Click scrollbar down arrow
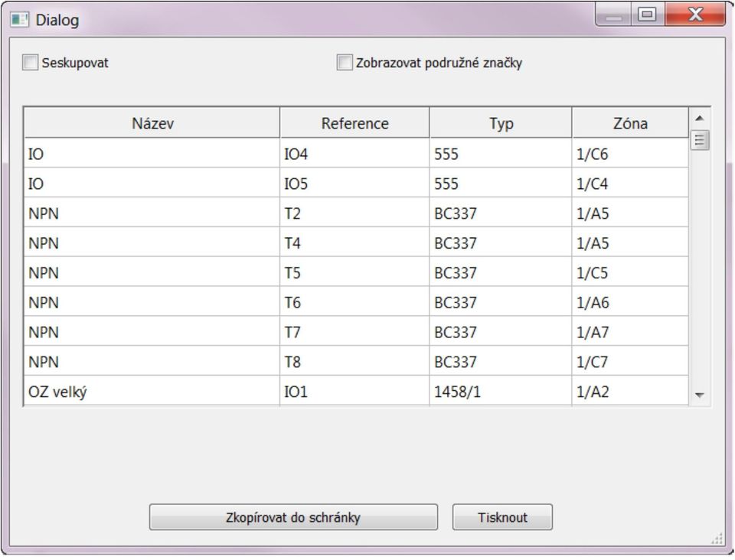The height and width of the screenshot is (560, 735). (x=699, y=396)
